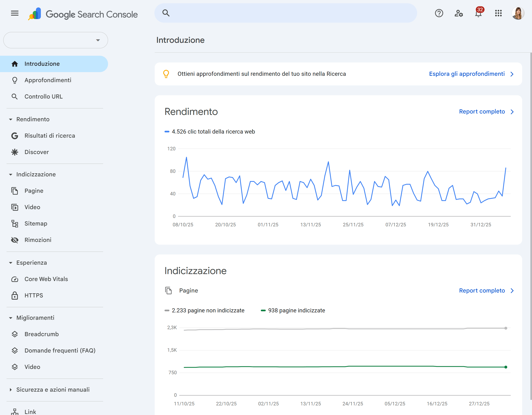This screenshot has height=415, width=532.
Task: Open the Core Web Vitals report
Action: point(46,279)
